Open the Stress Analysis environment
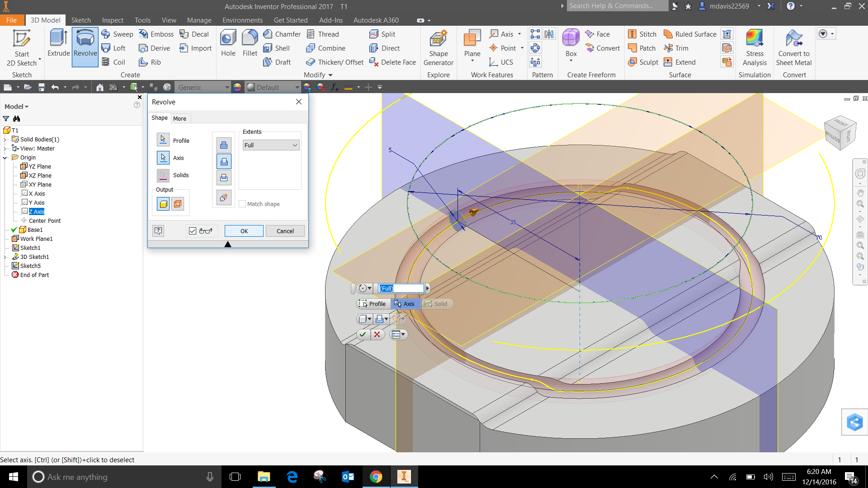This screenshot has width=868, height=488. click(x=755, y=45)
